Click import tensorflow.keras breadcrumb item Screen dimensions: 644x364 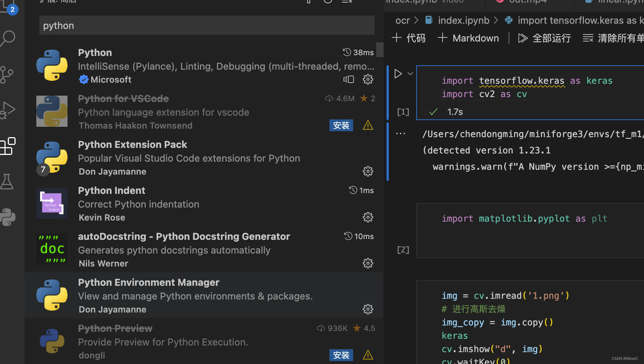574,20
